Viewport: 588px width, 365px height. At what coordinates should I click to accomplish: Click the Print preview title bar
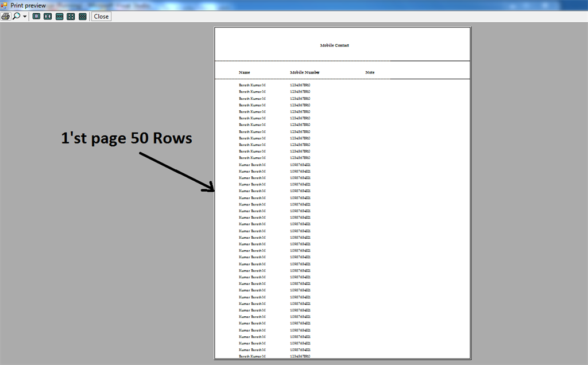(x=230, y=5)
